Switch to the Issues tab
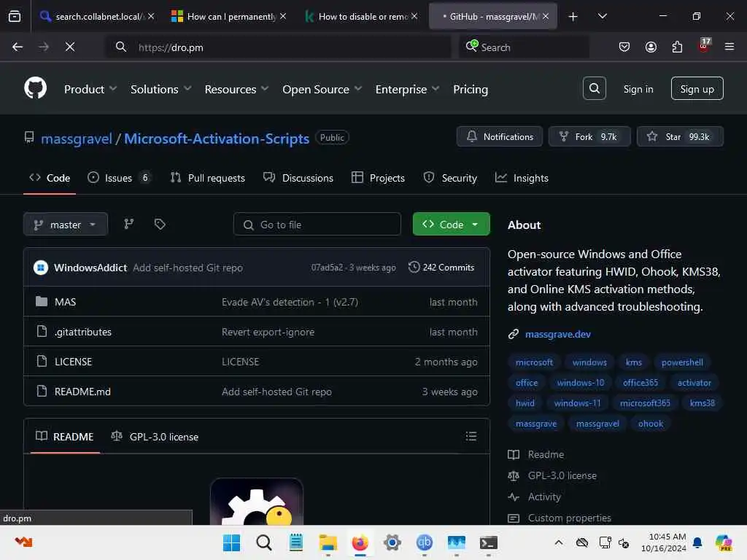 click(x=120, y=178)
